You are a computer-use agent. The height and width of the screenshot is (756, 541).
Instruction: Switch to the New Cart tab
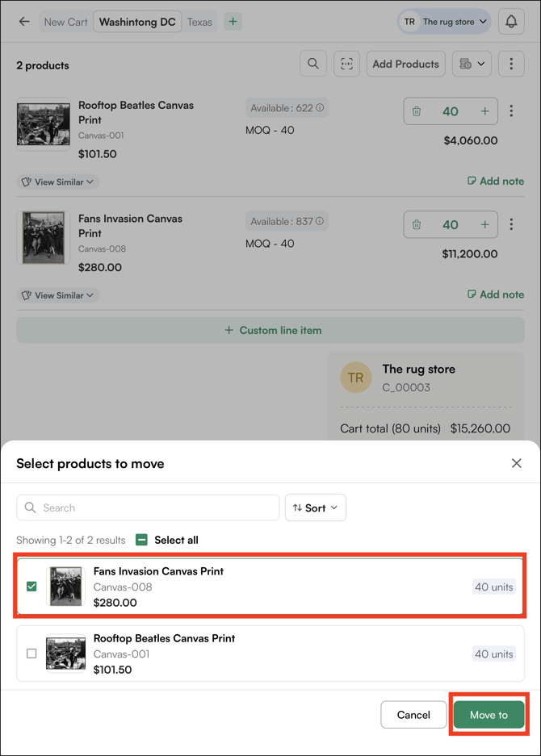click(65, 22)
